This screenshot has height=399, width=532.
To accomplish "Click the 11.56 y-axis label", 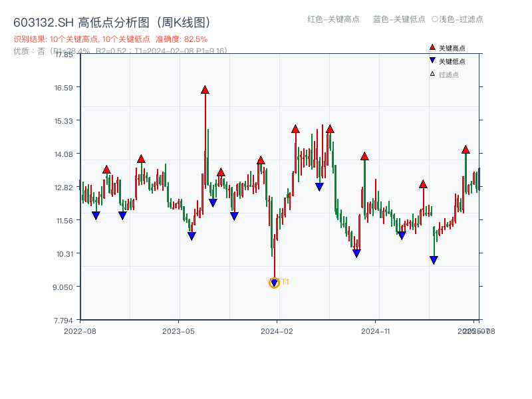I will pos(65,221).
